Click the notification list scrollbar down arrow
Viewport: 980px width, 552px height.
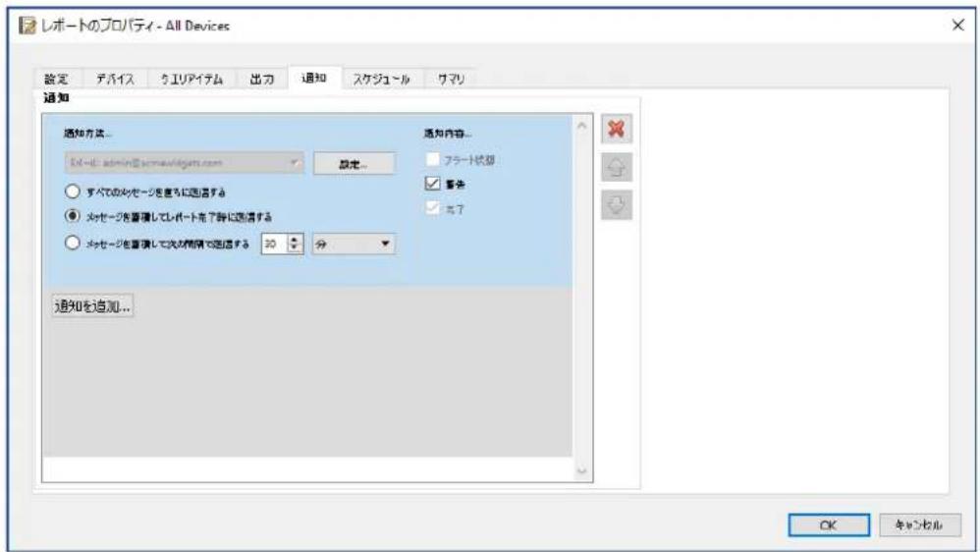[582, 470]
